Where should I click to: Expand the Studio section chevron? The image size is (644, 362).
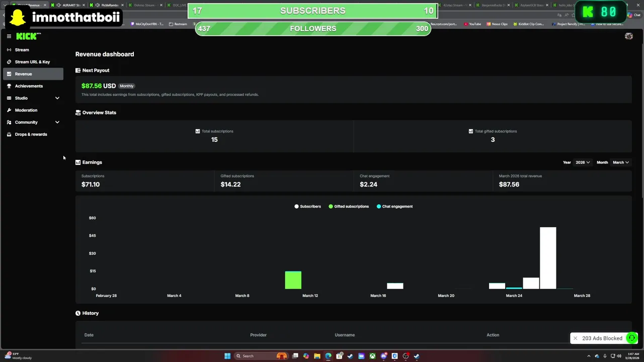pos(57,98)
